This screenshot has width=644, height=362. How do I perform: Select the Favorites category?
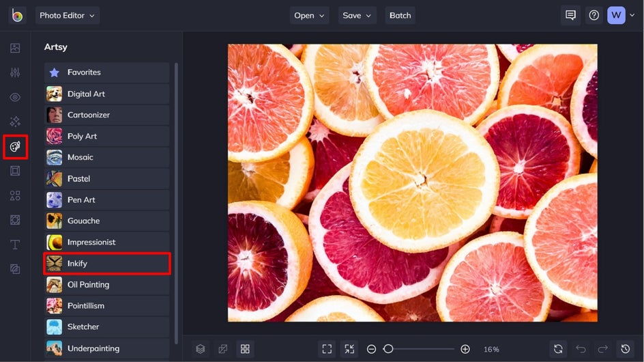tap(107, 72)
